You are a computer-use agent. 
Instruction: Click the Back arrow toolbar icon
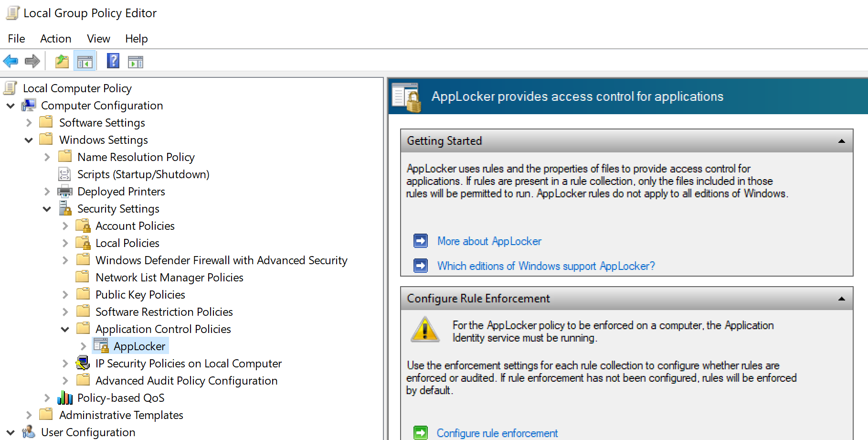pyautogui.click(x=11, y=61)
